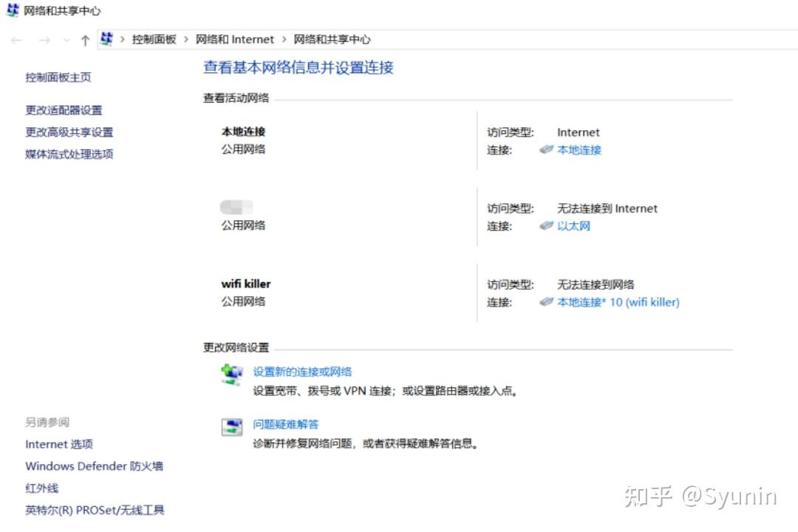Click the address bar control panel icon
Image resolution: width=798 pixels, height=532 pixels.
click(x=107, y=38)
